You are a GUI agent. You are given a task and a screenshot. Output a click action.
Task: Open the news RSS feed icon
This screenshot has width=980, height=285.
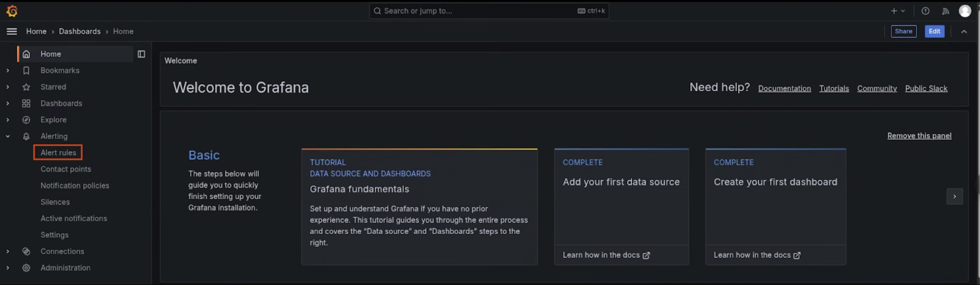coord(945,11)
